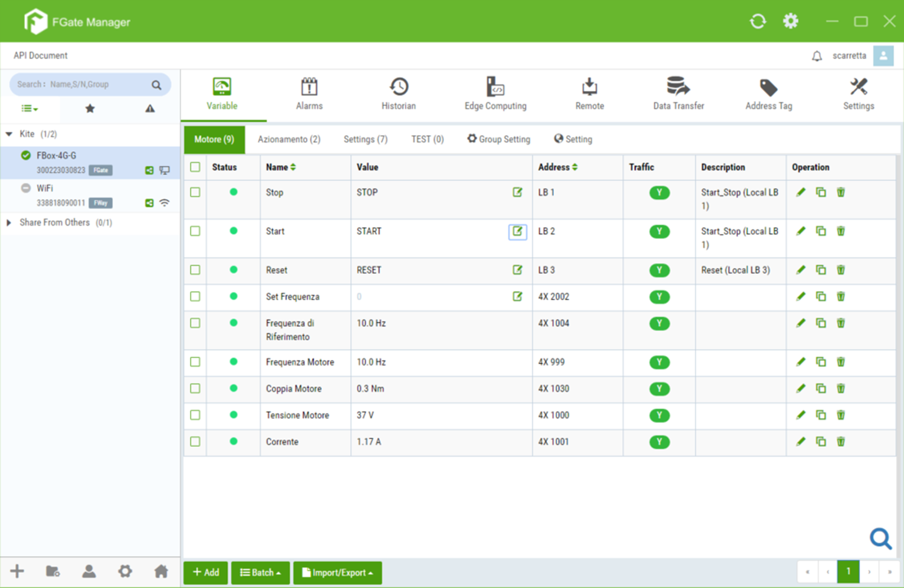Open the Remote tab
The image size is (904, 588).
tap(590, 94)
